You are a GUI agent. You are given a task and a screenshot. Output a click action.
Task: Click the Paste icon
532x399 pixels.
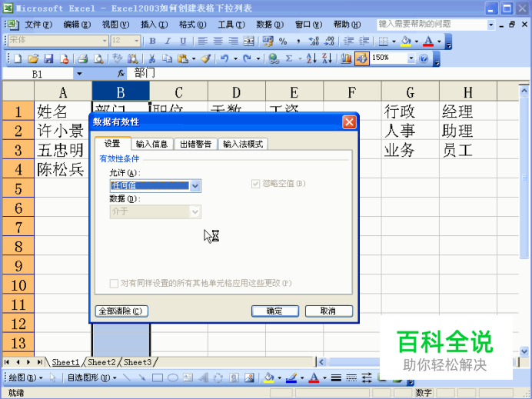point(182,58)
